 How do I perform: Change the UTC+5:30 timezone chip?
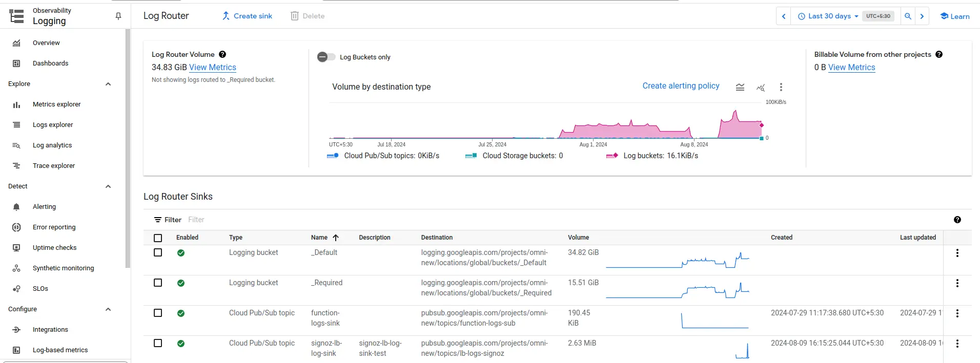(878, 16)
